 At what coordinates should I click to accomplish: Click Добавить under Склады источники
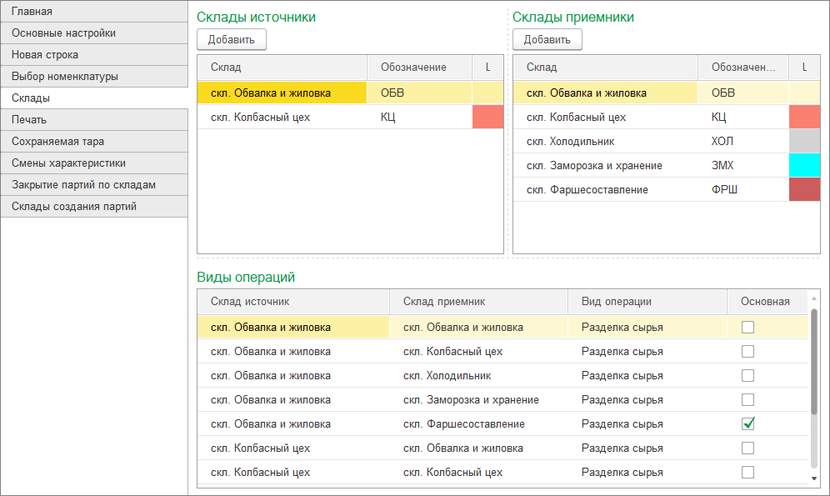coord(231,40)
